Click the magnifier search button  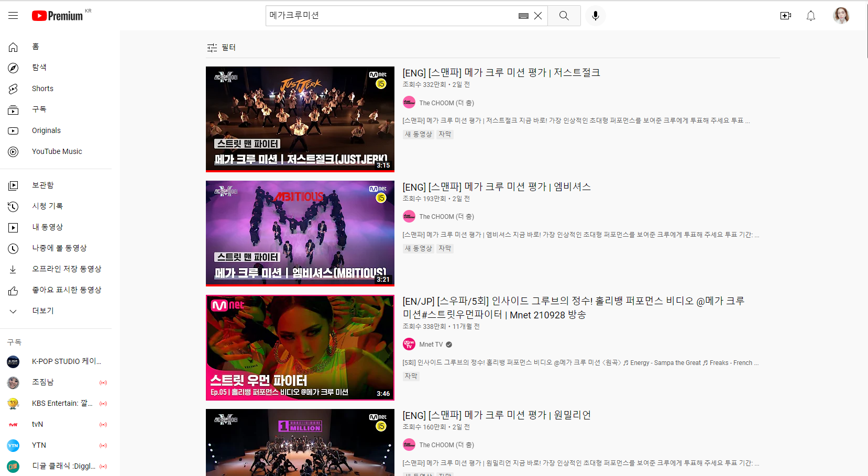564,16
